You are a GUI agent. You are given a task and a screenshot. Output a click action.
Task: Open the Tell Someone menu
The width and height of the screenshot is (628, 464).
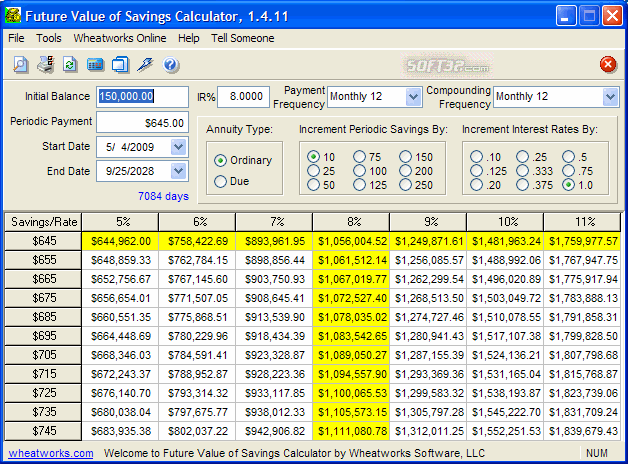[243, 38]
